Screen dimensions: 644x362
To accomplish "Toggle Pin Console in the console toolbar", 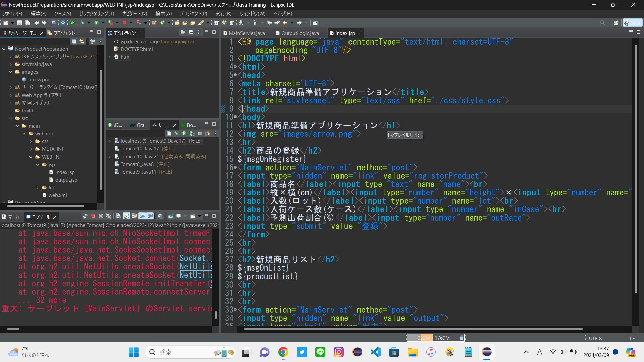I will tap(171, 216).
